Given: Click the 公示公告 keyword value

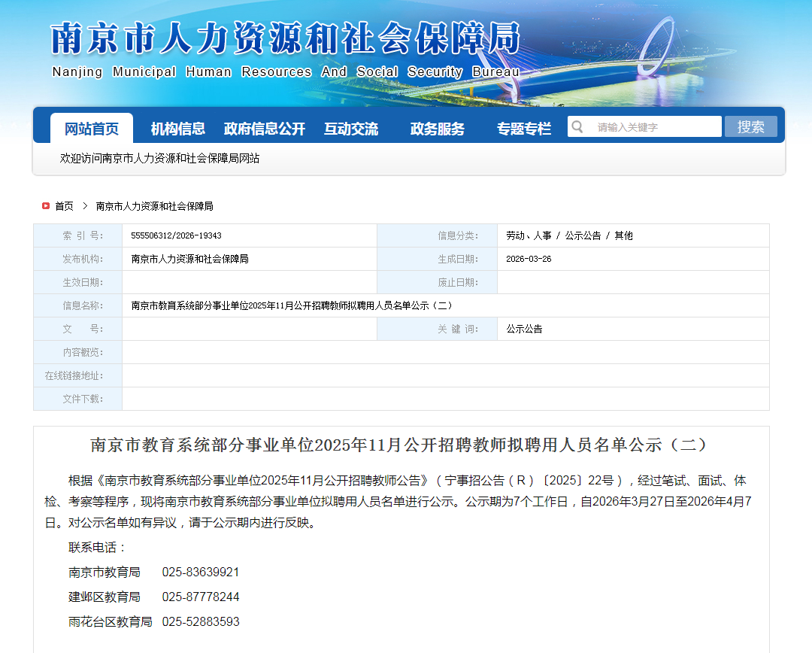Looking at the screenshot, I should click(524, 329).
